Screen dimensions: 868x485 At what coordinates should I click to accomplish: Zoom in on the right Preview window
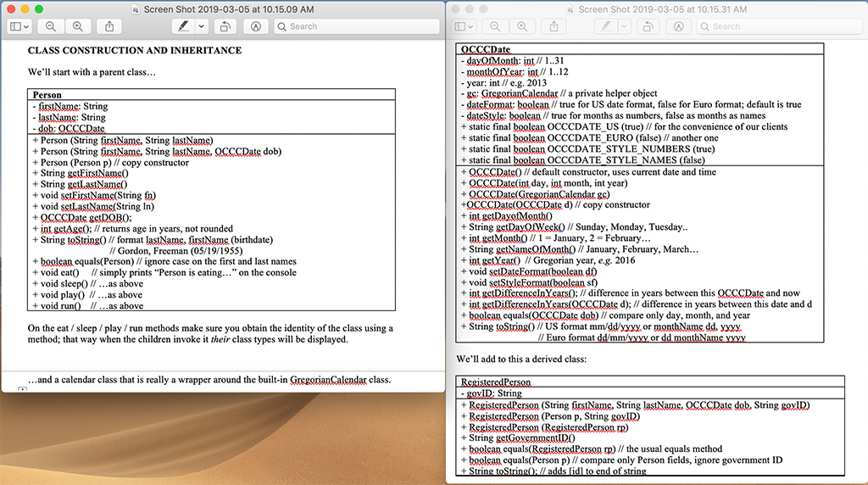coord(522,26)
